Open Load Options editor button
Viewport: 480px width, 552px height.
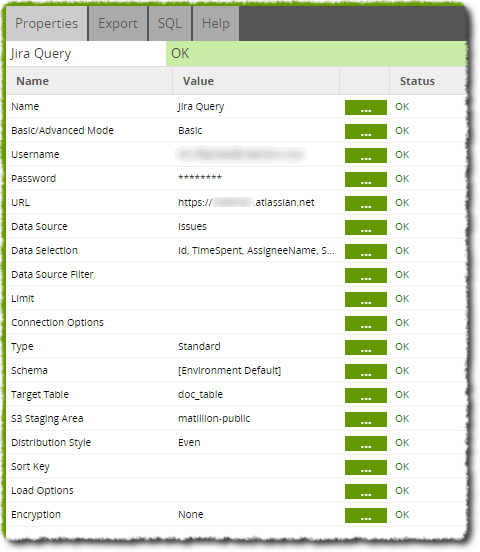point(366,491)
